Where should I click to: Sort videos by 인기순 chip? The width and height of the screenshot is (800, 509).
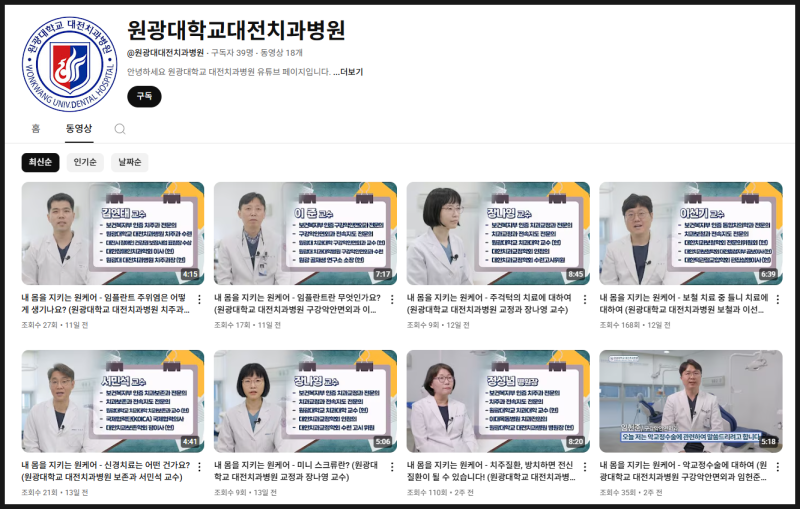tap(85, 162)
